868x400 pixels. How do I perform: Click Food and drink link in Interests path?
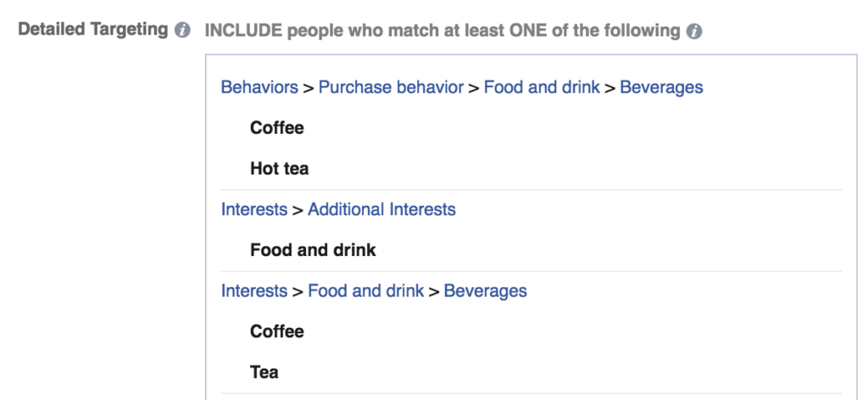pyautogui.click(x=365, y=291)
